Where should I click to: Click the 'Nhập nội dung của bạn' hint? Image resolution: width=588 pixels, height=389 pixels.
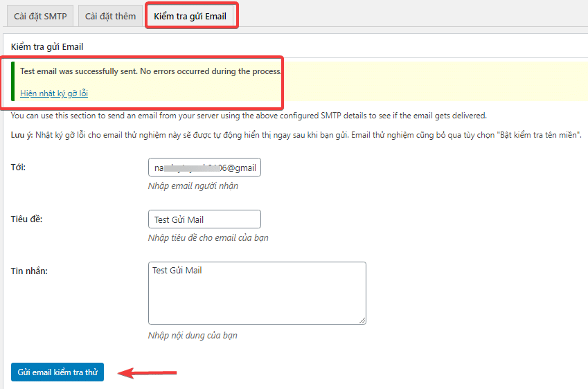click(193, 336)
